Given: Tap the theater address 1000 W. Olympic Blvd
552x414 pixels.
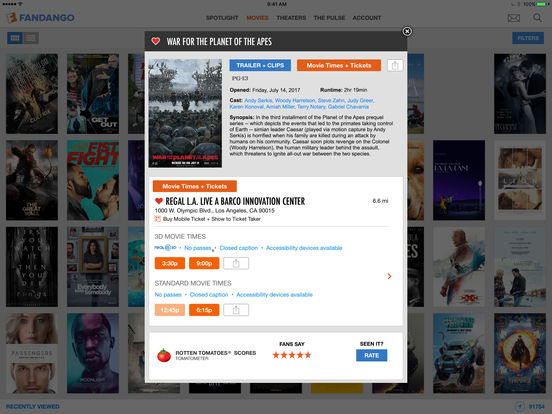Looking at the screenshot, I should click(214, 211).
